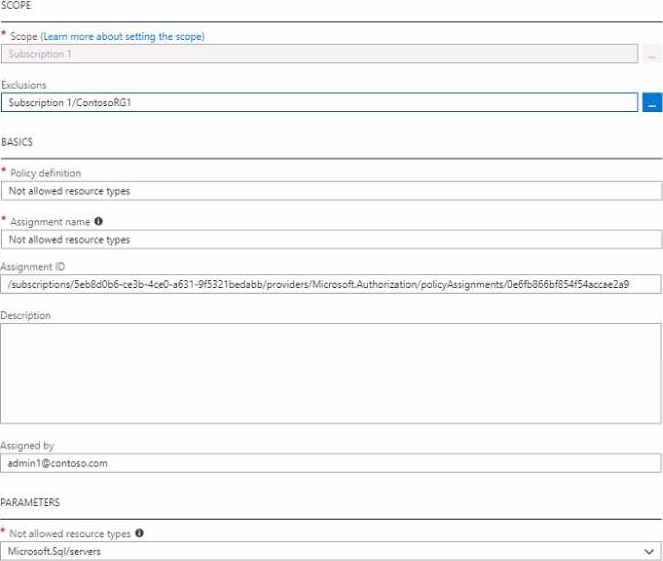Click the greyed-out Scope ellipsis button

coord(650,55)
